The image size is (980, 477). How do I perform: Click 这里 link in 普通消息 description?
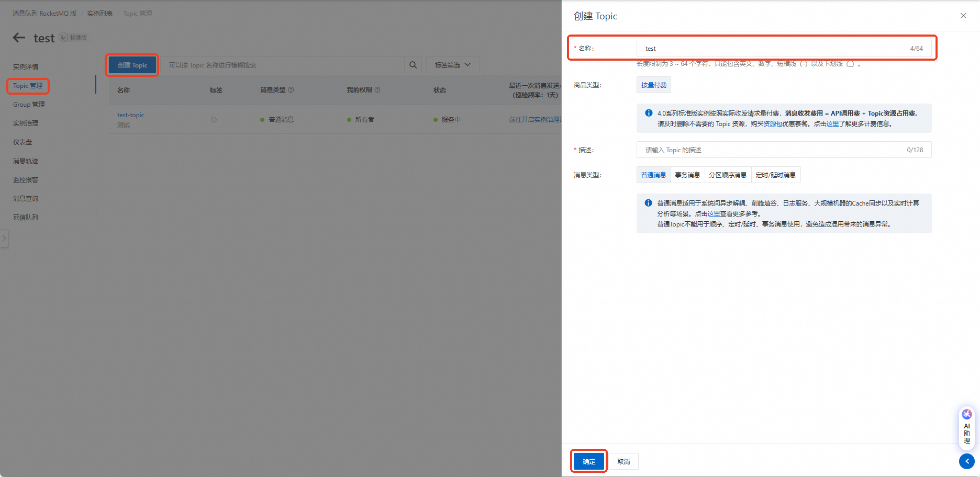click(714, 214)
